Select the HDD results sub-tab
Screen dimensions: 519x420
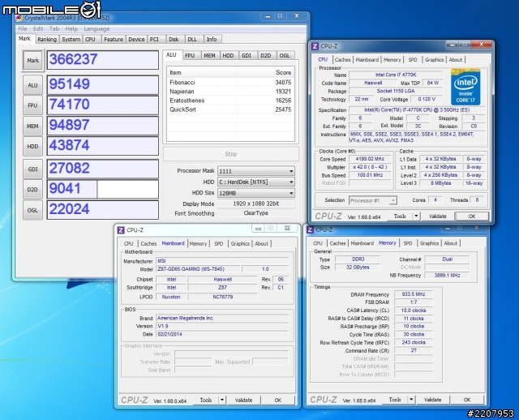[x=228, y=56]
